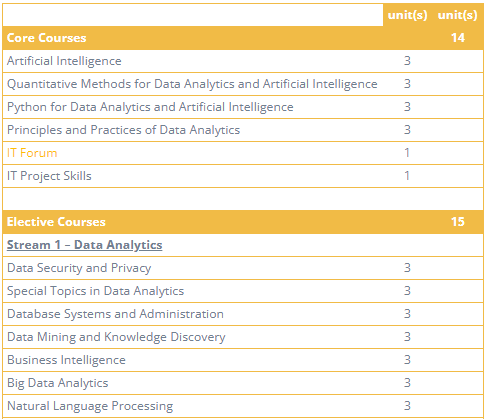The image size is (487, 419).
Task: Select Quantitative Methods for Data Analytics course
Action: point(192,84)
